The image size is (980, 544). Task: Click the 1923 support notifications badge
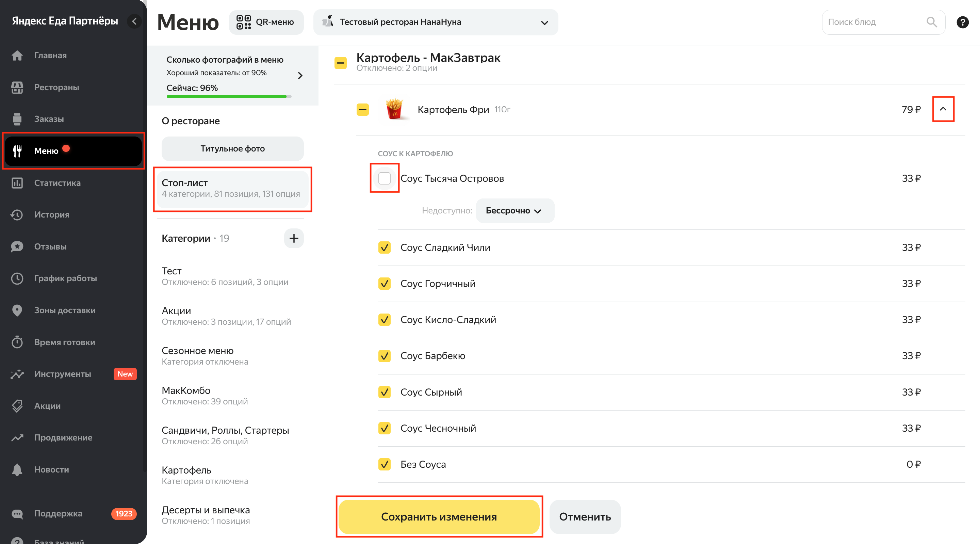[124, 514]
